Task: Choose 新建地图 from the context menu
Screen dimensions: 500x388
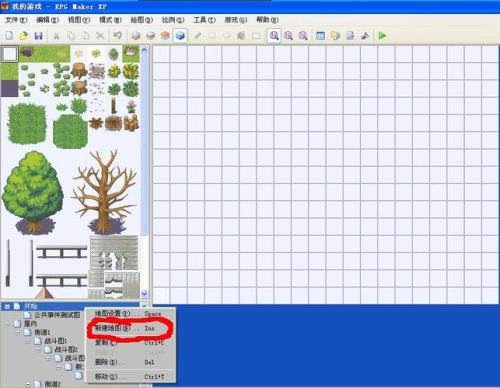Action: click(130, 328)
